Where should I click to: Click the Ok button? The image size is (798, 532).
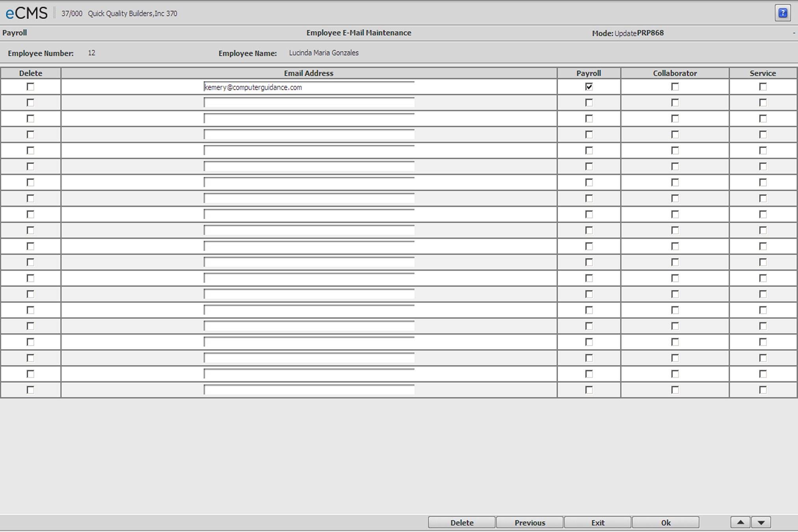(666, 523)
